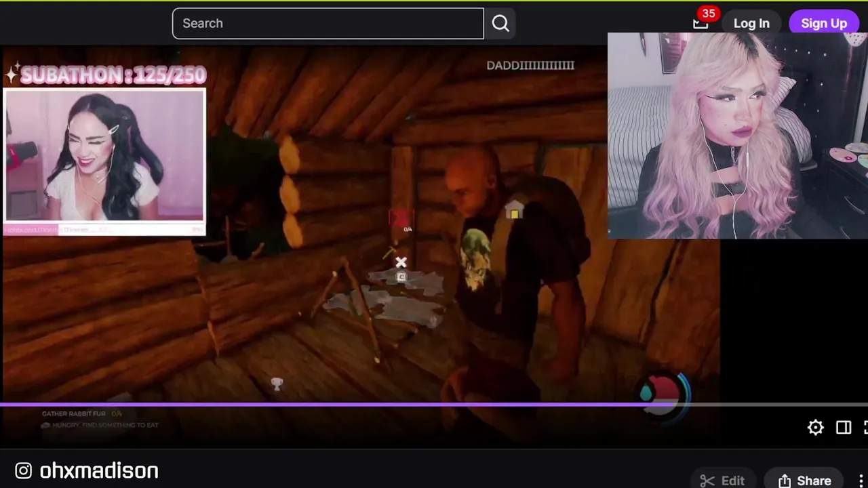This screenshot has width=868, height=488.
Task: Click the ohxmadison channel name
Action: coord(99,470)
